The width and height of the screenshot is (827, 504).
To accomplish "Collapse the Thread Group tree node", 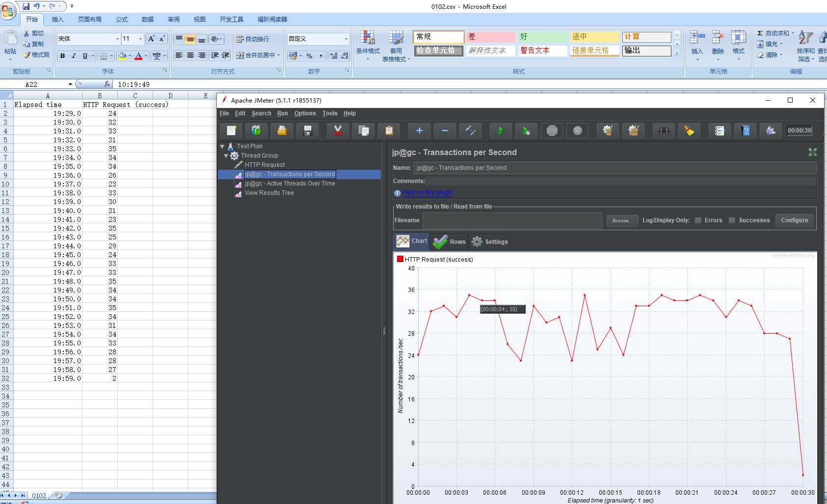I will (x=226, y=156).
